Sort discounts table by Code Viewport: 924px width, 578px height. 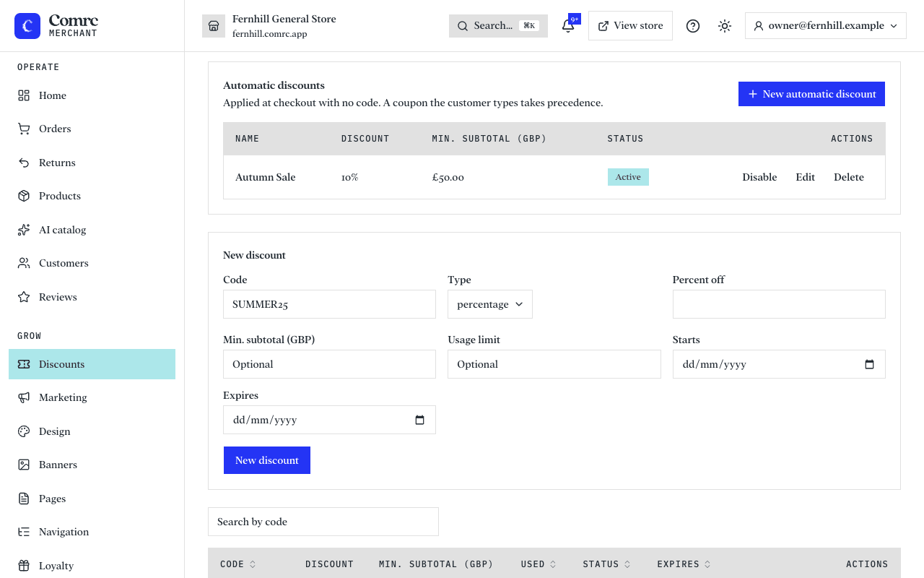[238, 564]
